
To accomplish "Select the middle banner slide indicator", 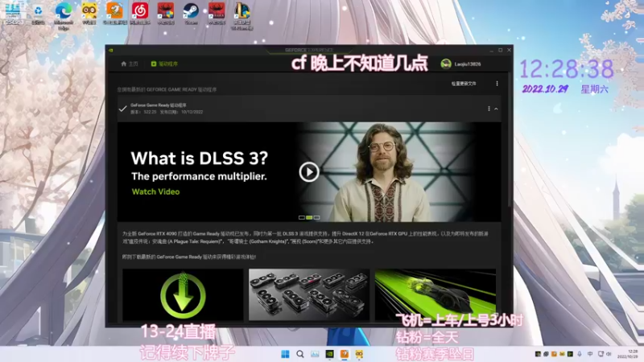I will coord(309,217).
